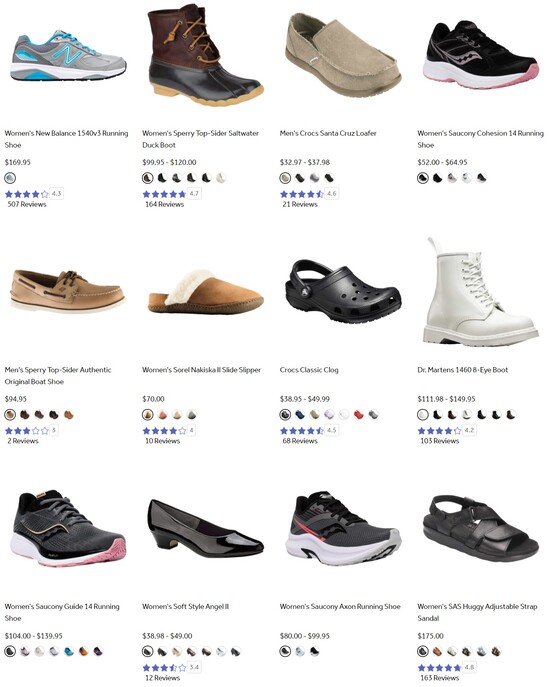Open Women's Saucony Axon Running Shoe title

(340, 606)
